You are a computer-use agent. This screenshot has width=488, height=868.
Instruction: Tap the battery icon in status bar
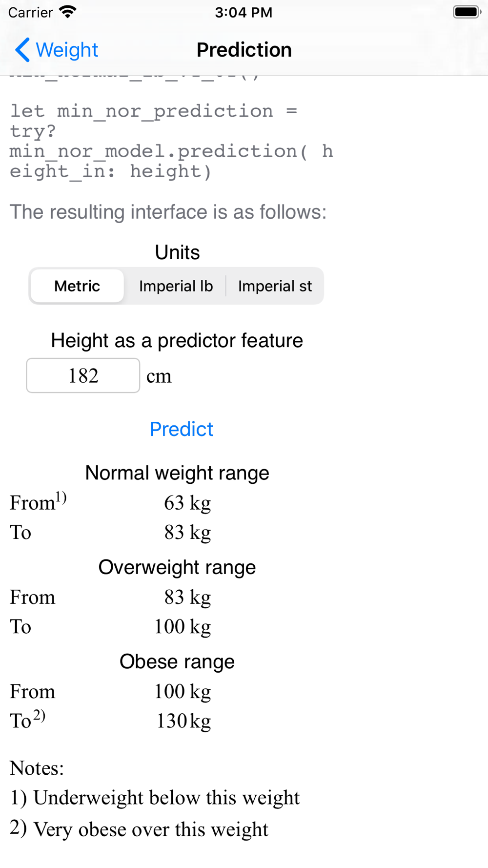click(x=467, y=12)
